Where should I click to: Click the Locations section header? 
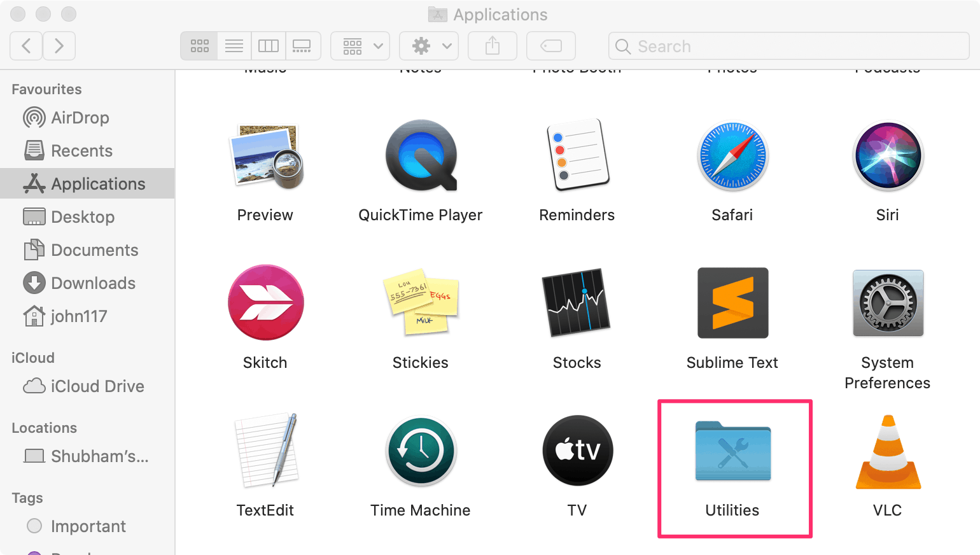45,428
